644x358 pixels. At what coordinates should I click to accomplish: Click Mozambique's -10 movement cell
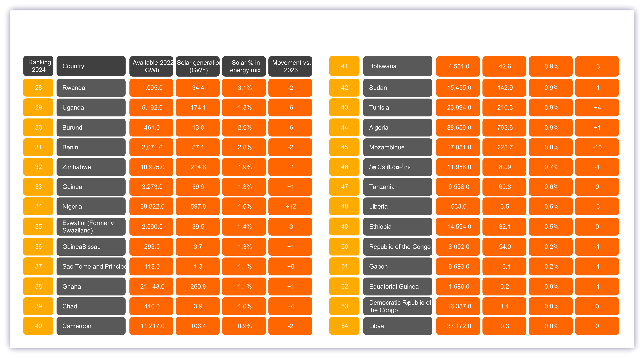(x=597, y=147)
